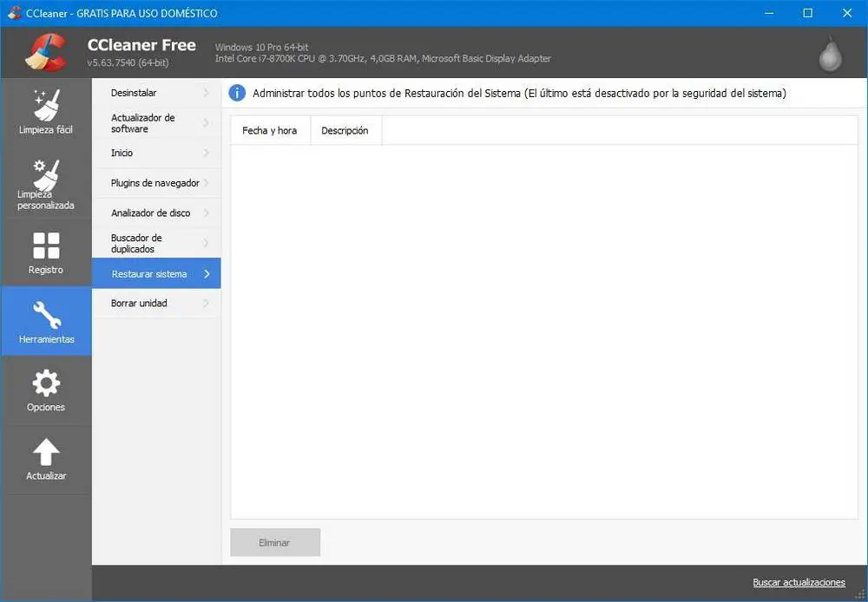Maximize the CCleaner window
868x602 pixels.
807,13
